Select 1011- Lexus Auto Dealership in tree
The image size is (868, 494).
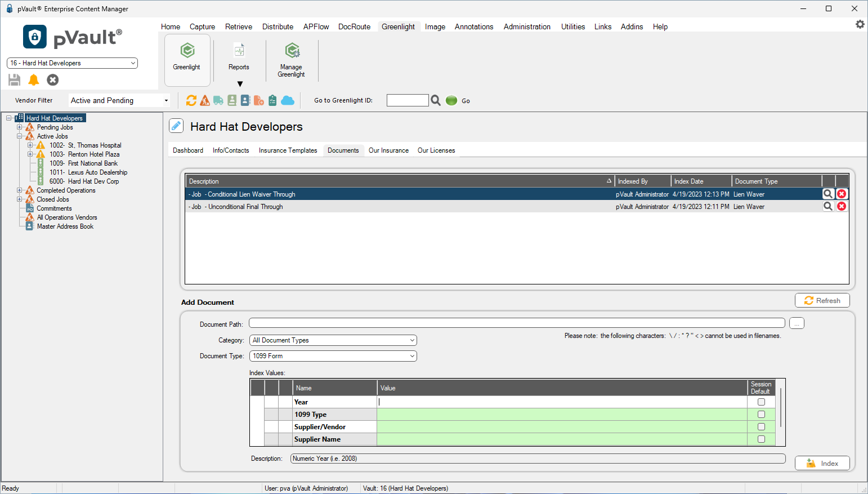coord(88,172)
